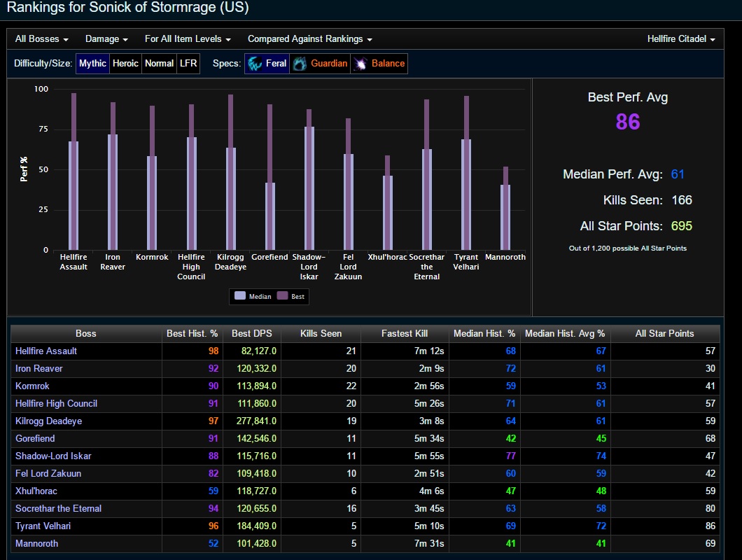Expand the For All Item Levels dropdown
The image size is (742, 560).
tap(188, 38)
